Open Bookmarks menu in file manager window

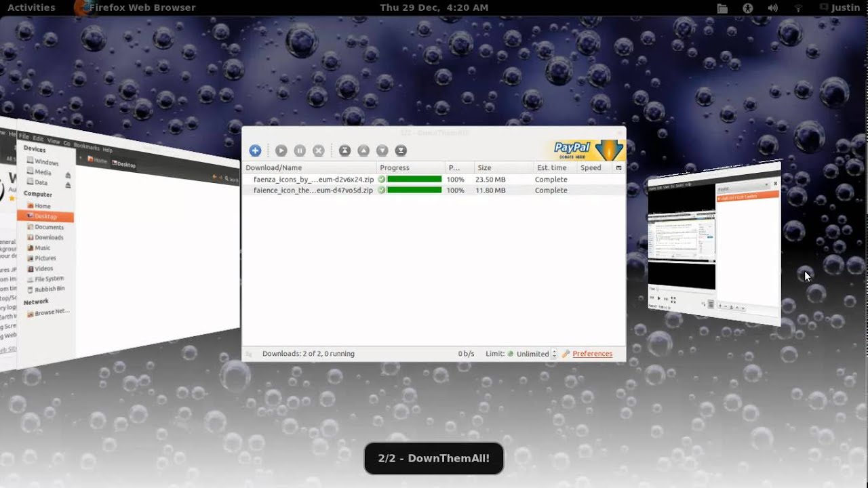pyautogui.click(x=86, y=146)
